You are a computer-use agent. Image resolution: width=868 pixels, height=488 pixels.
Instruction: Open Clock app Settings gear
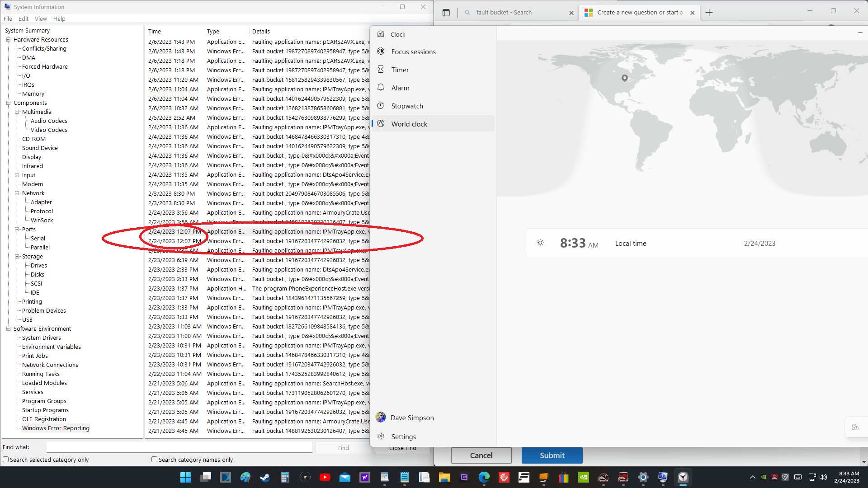381,436
